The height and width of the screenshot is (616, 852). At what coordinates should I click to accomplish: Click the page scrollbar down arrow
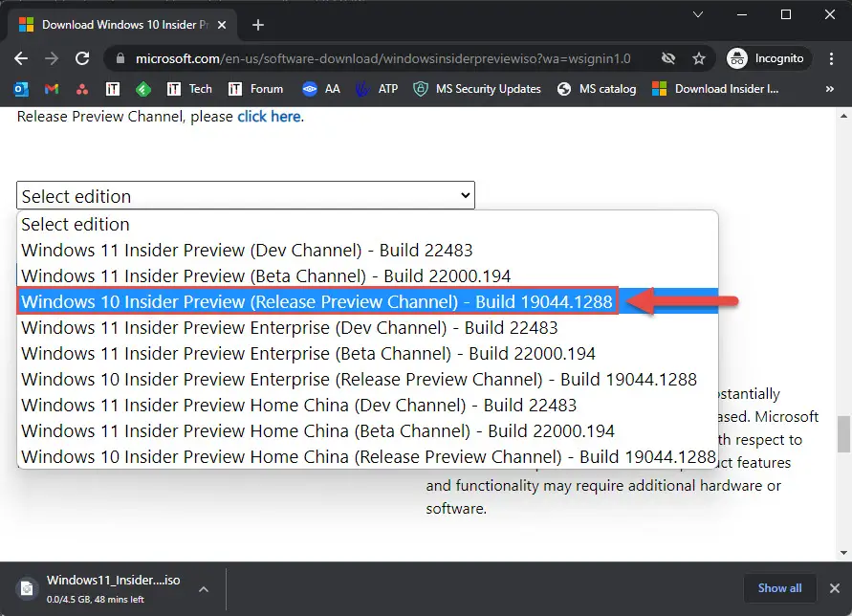tap(843, 553)
